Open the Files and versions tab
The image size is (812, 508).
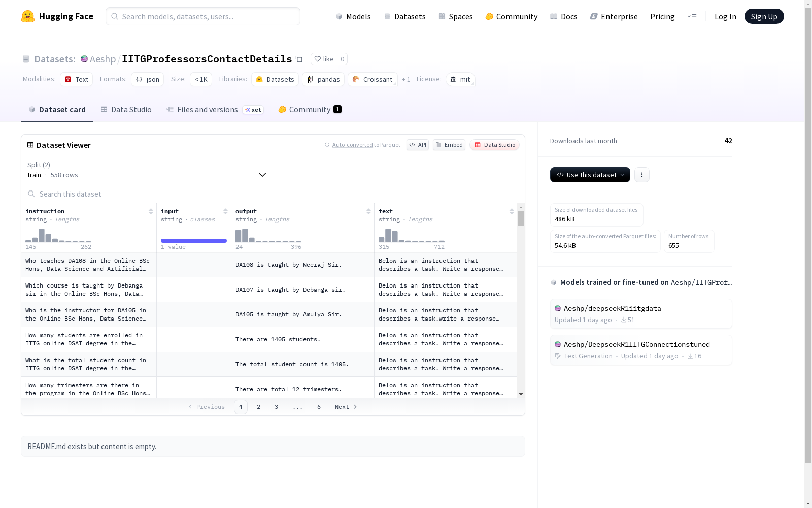click(215, 109)
